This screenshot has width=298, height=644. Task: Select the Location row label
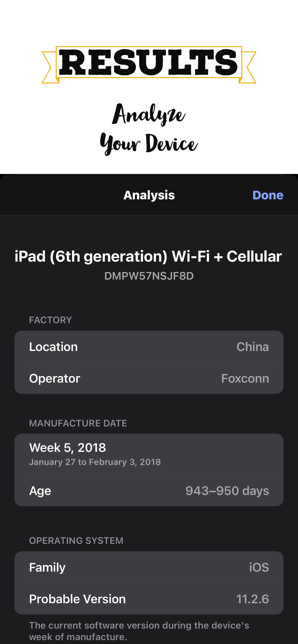(54, 347)
